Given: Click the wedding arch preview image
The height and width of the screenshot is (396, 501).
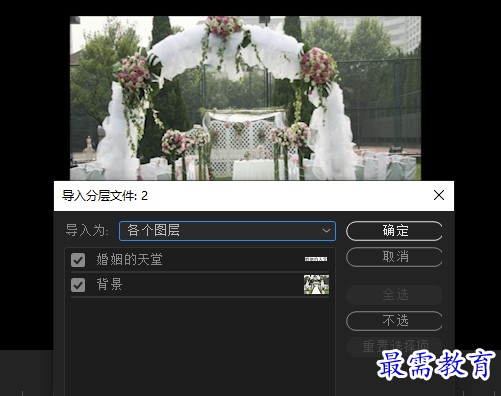Looking at the screenshot, I should tap(245, 98).
